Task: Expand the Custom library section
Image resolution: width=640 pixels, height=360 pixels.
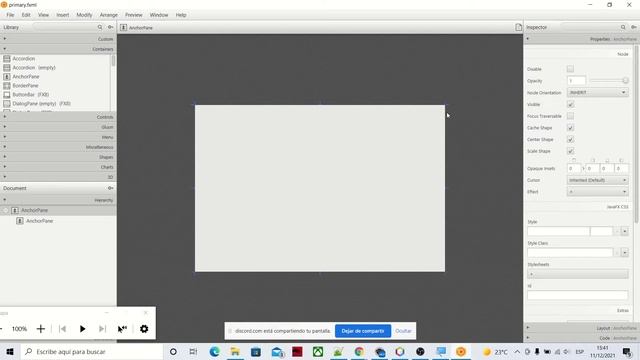Action: click(x=58, y=39)
